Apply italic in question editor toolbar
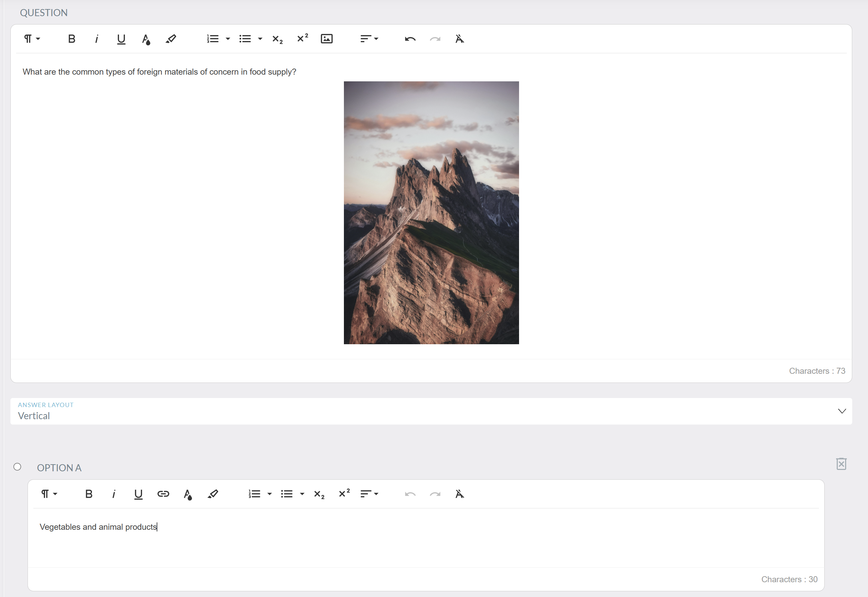 (x=96, y=39)
